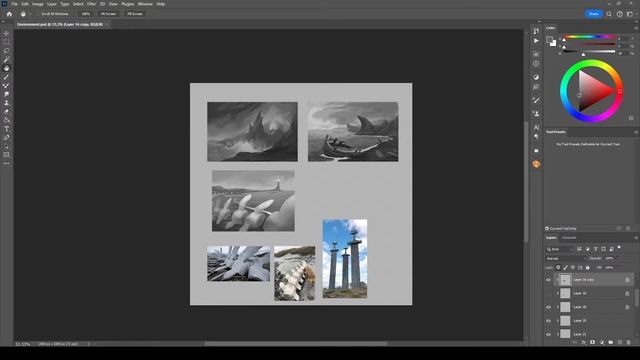Adjust the hue slider in Color panel
The width and height of the screenshot is (640, 360).
tap(589, 38)
